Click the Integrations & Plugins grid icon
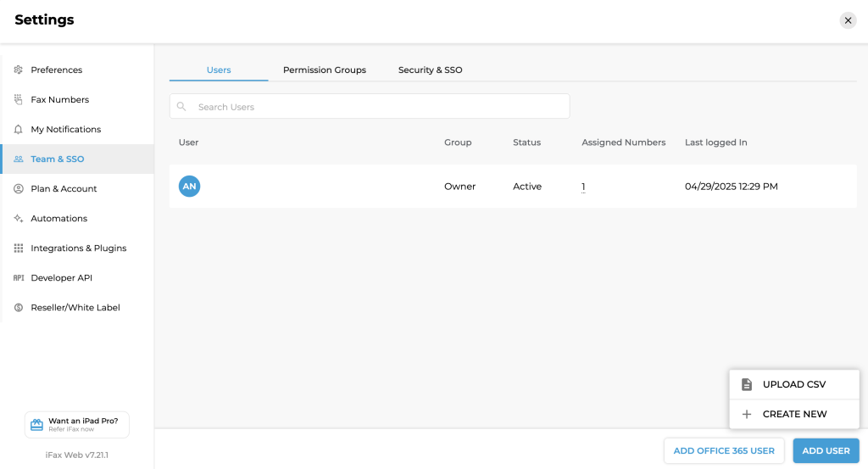Image resolution: width=868 pixels, height=469 pixels. tap(19, 248)
